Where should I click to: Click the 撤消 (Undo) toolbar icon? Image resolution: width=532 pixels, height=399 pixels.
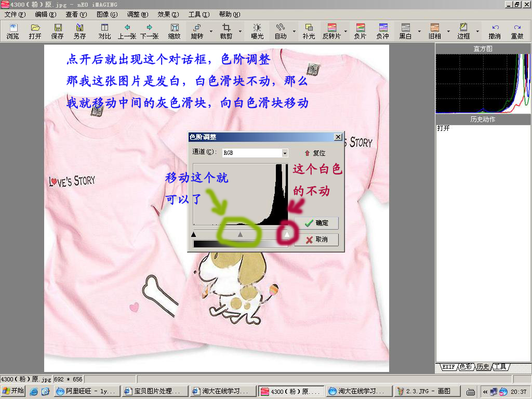pyautogui.click(x=495, y=31)
